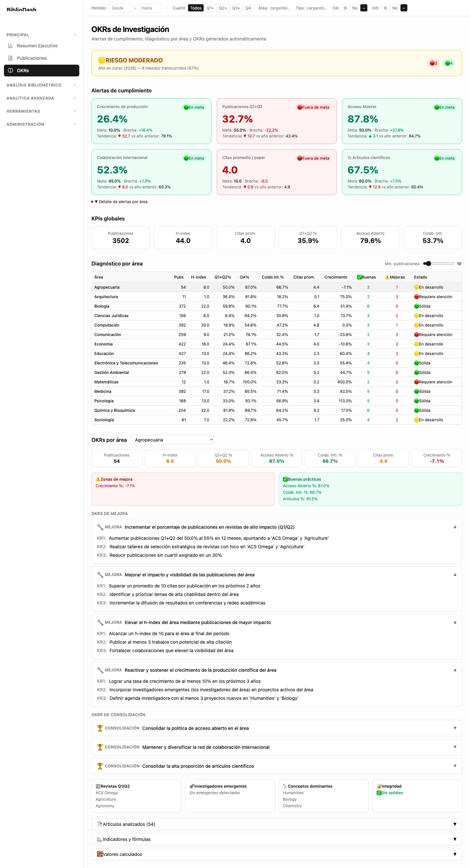
Task: Open the Administración sidebar section
Action: pyautogui.click(x=42, y=124)
